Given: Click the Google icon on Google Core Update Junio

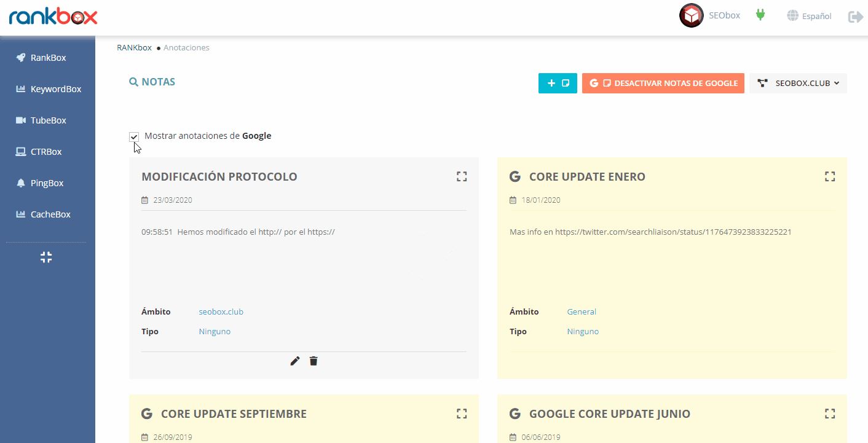Looking at the screenshot, I should click(x=515, y=414).
